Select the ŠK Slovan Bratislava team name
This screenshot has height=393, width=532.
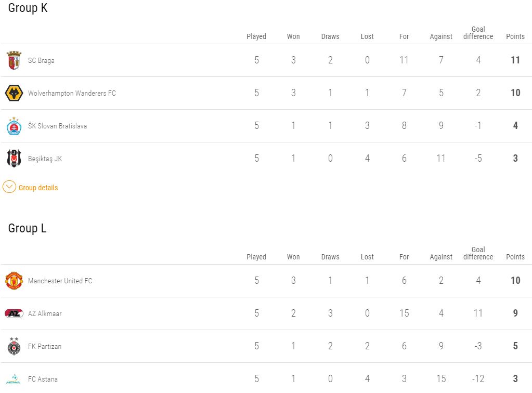pos(57,126)
